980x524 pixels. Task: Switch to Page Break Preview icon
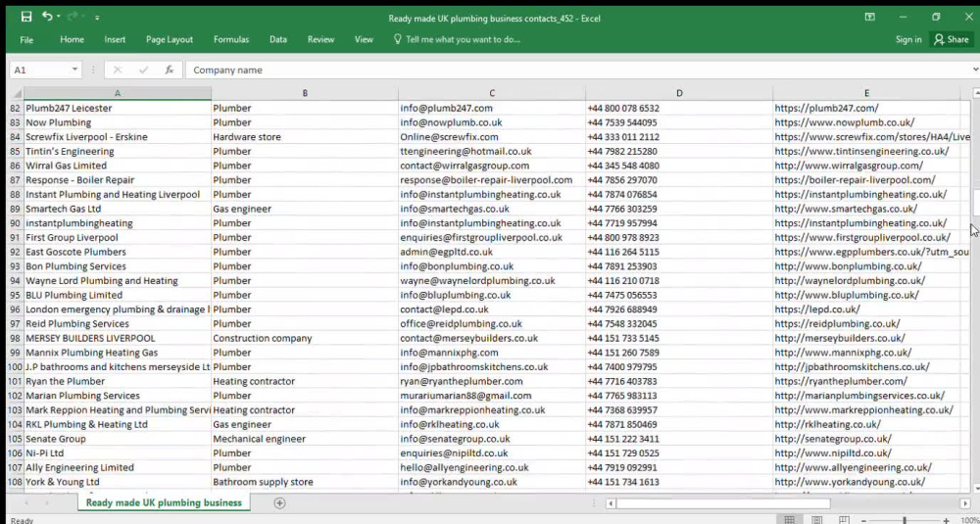pyautogui.click(x=845, y=520)
